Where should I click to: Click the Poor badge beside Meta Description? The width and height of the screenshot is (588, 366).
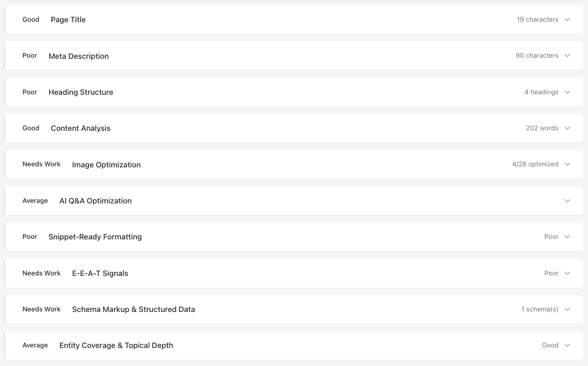click(x=30, y=56)
